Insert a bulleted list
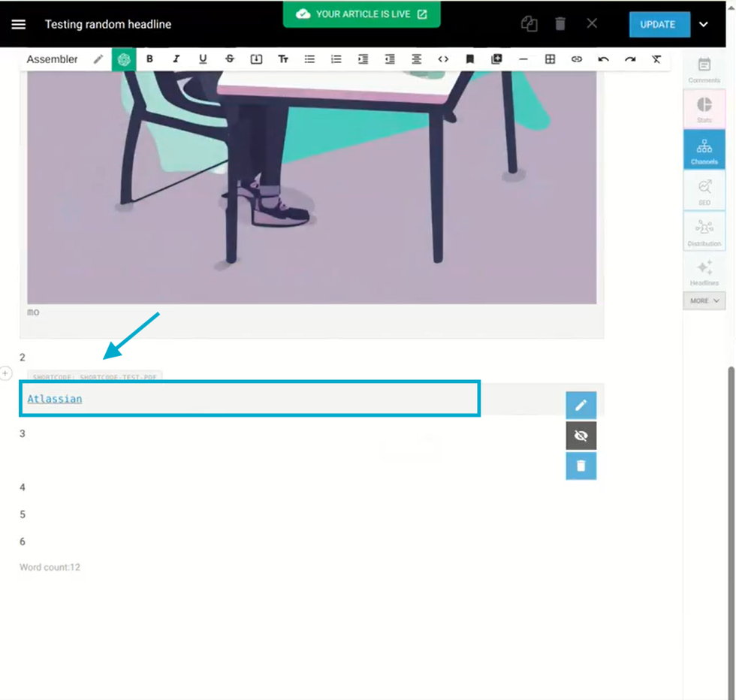 click(x=309, y=59)
